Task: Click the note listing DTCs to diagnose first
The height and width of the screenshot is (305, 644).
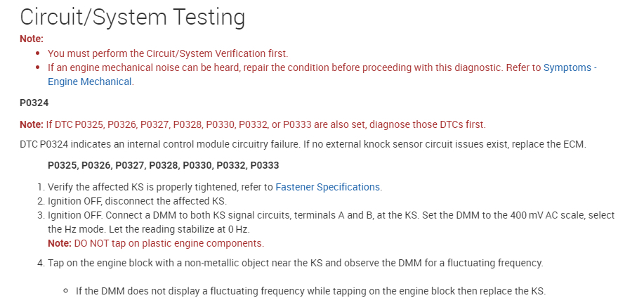Action: click(265, 124)
